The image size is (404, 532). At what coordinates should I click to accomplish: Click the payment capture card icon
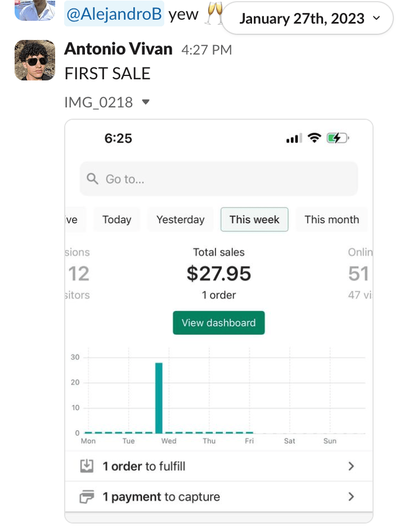[87, 497]
